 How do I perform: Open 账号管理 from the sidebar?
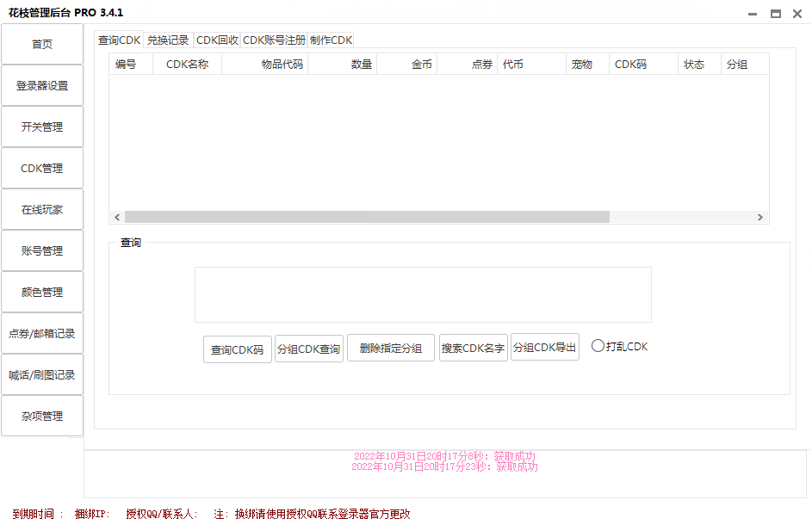coord(42,251)
